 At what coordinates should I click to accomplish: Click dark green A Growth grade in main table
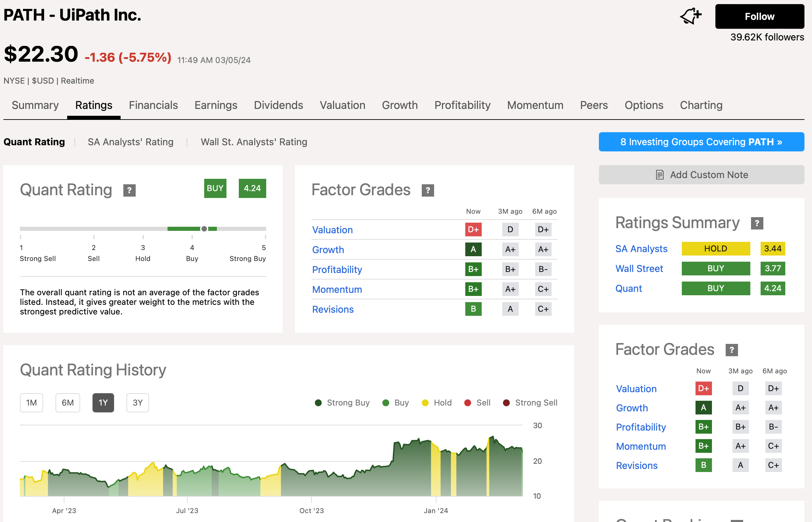point(473,249)
